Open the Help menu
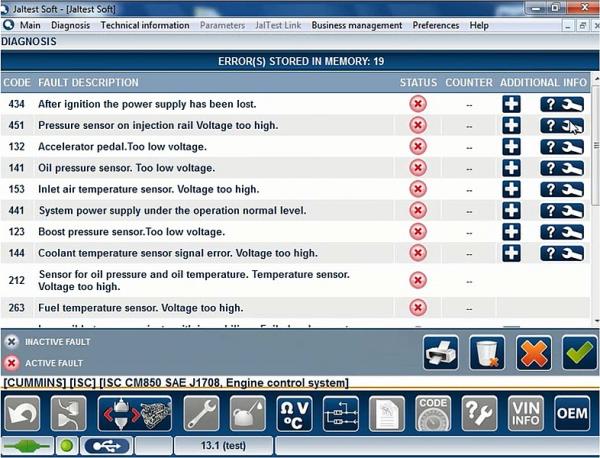This screenshot has width=600, height=458. pos(479,25)
